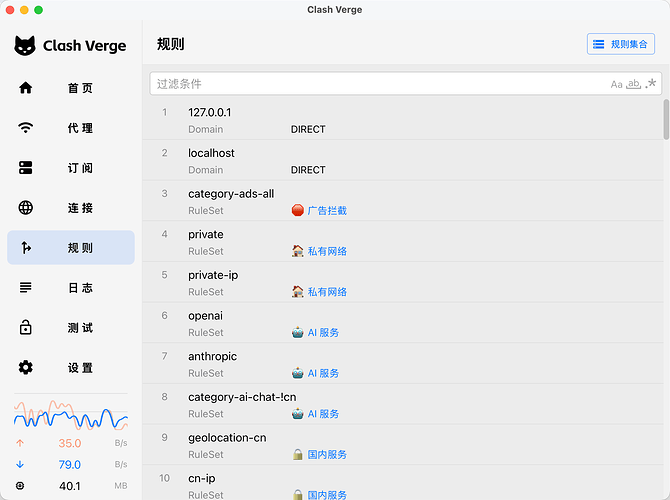Click DIRECT policy in localhost row

point(308,170)
